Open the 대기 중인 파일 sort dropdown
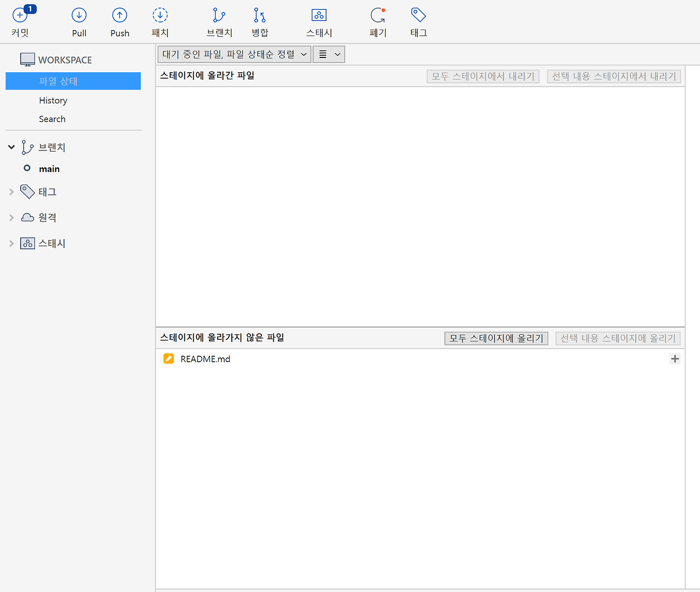 (235, 54)
